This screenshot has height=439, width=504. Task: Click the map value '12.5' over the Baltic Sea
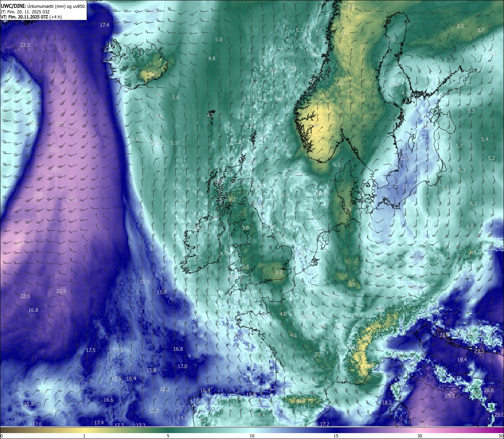tap(407, 187)
